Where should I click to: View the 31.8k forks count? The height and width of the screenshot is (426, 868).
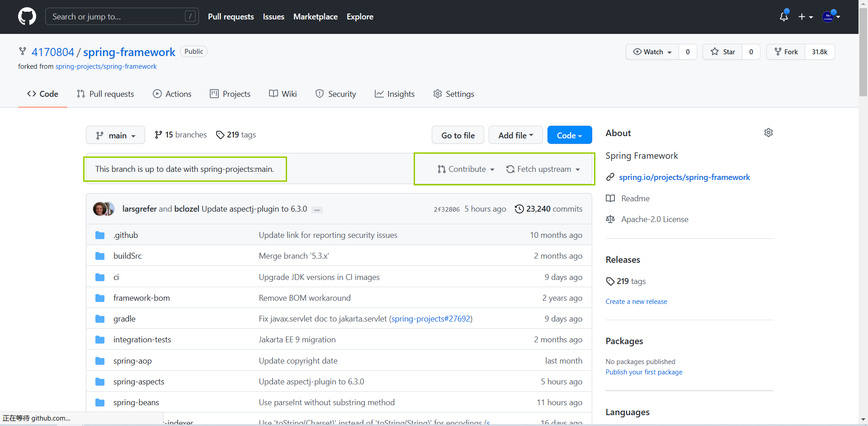tap(820, 52)
